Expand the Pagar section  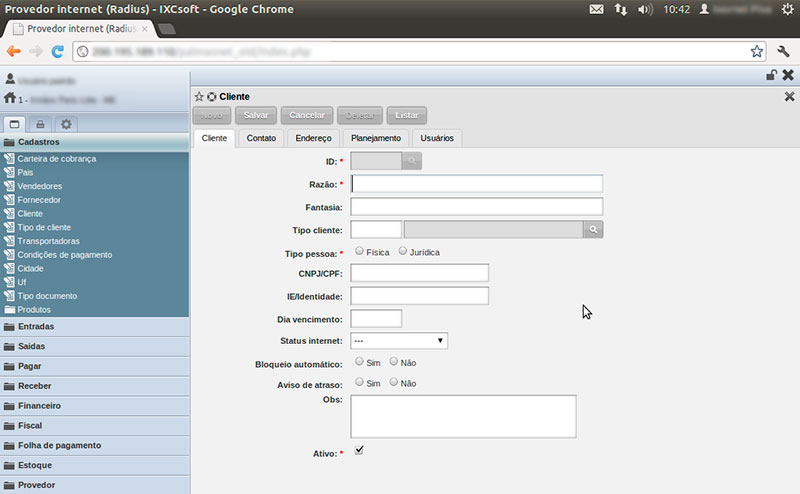click(94, 366)
